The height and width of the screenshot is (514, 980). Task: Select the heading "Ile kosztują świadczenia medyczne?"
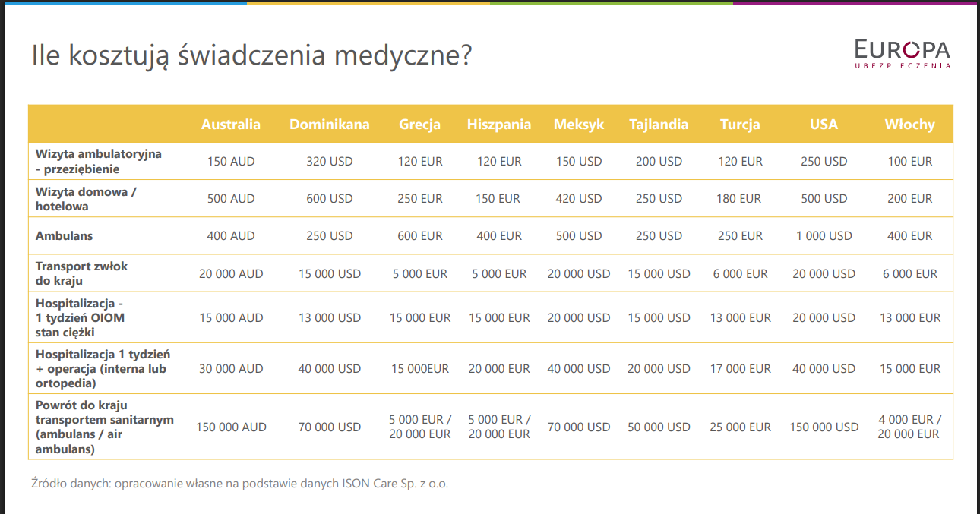(x=251, y=55)
